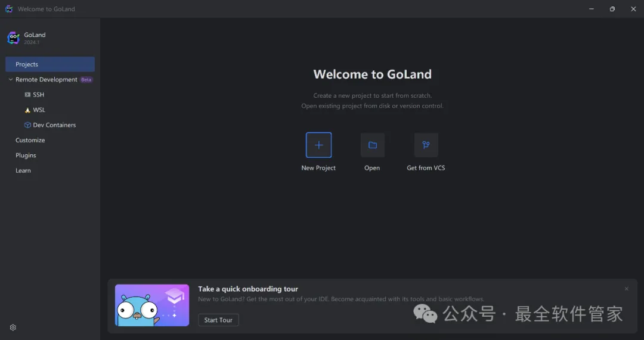Click the GoLand logo in the sidebar header
Viewport: 644px width, 340px height.
[x=14, y=38]
